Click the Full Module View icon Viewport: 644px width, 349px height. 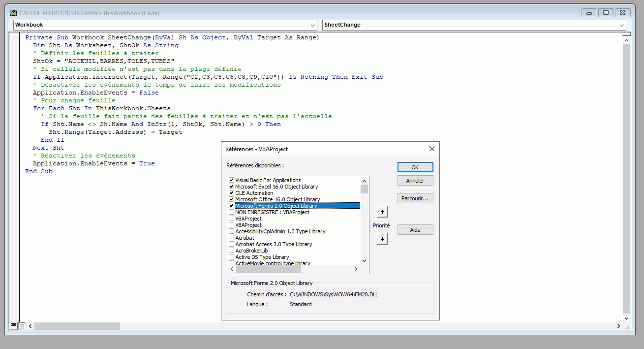pos(22,325)
